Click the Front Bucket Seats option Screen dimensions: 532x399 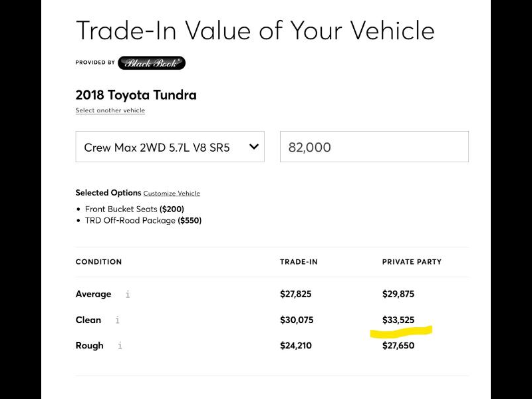tap(134, 209)
